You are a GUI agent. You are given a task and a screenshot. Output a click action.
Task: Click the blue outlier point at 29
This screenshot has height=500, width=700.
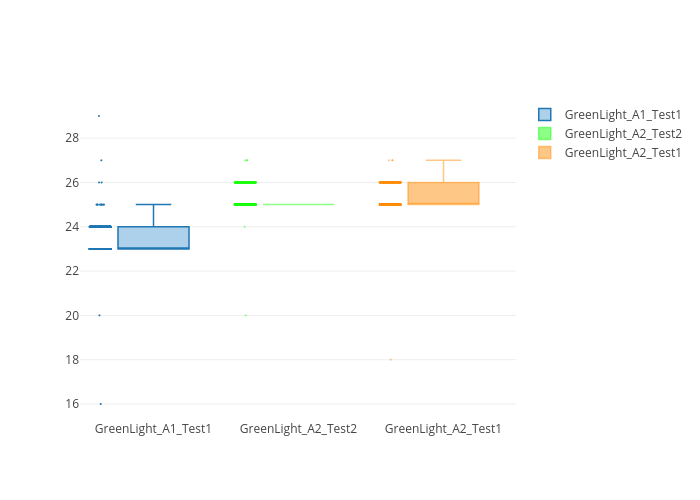(x=99, y=116)
